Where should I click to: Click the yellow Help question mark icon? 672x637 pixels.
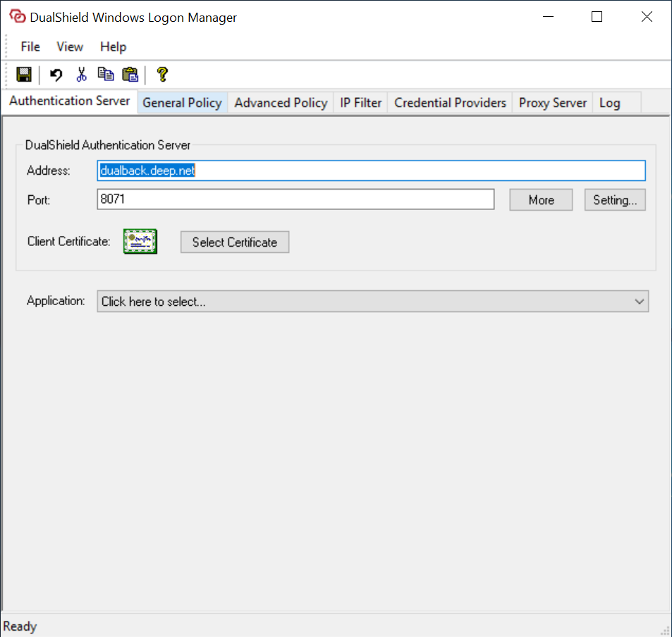162,74
